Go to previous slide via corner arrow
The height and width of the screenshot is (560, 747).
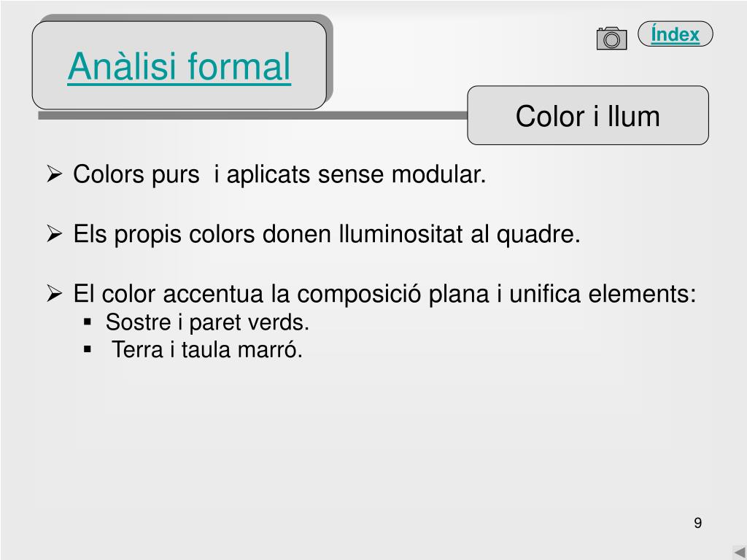coord(740,553)
